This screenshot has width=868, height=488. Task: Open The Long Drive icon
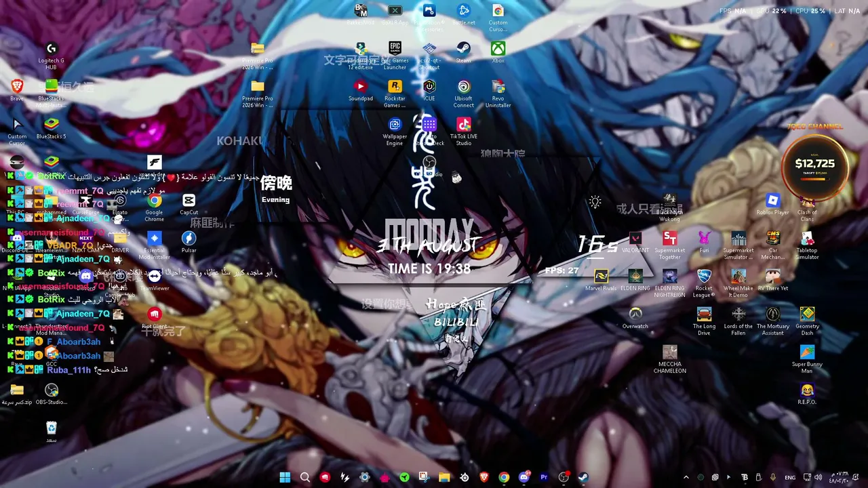pyautogui.click(x=704, y=321)
